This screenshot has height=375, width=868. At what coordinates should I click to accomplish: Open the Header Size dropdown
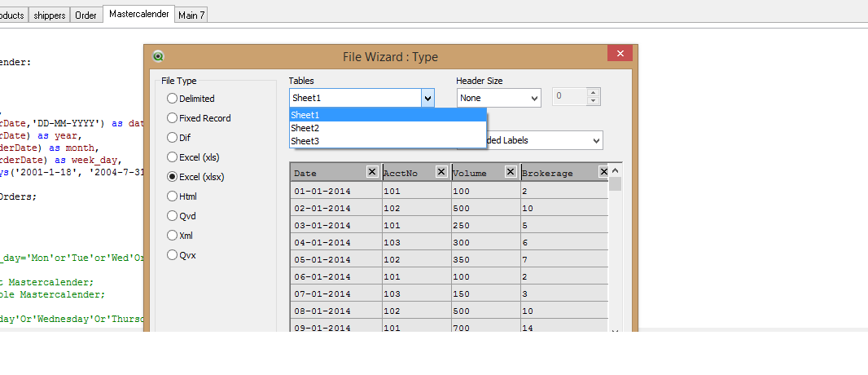point(534,98)
